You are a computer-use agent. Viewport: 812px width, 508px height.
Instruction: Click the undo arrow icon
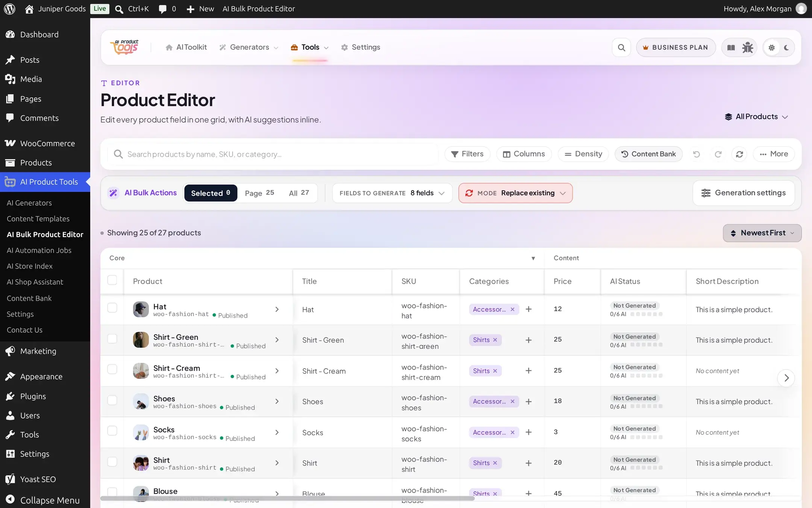click(x=696, y=154)
